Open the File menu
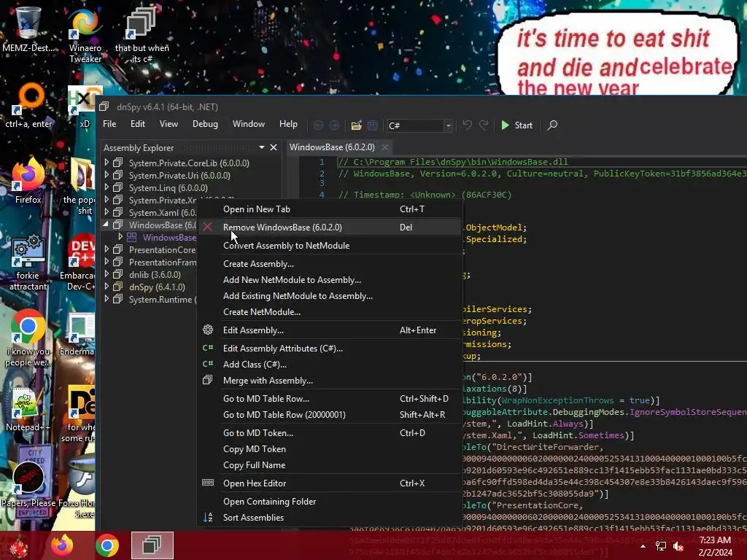Viewport: 747px width, 560px height. pyautogui.click(x=109, y=124)
